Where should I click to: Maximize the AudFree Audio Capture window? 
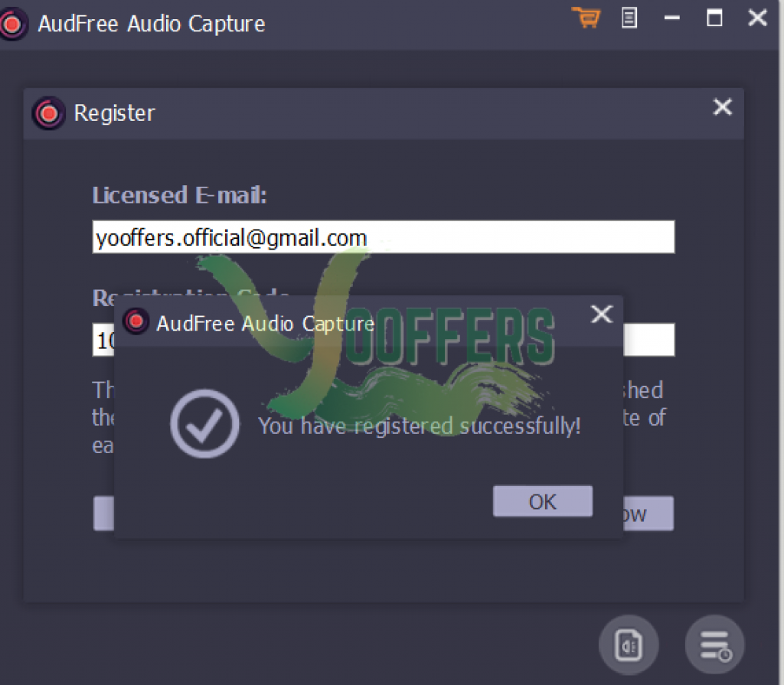[x=714, y=18]
